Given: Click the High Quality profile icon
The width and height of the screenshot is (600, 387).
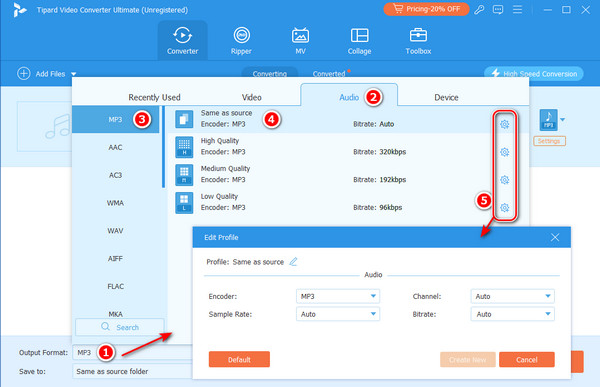Looking at the screenshot, I should (x=184, y=147).
